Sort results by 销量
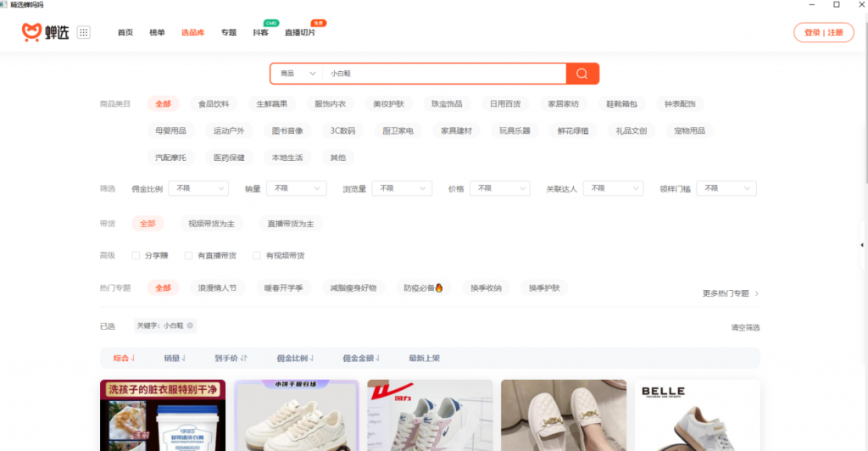The height and width of the screenshot is (451, 868). pos(175,358)
